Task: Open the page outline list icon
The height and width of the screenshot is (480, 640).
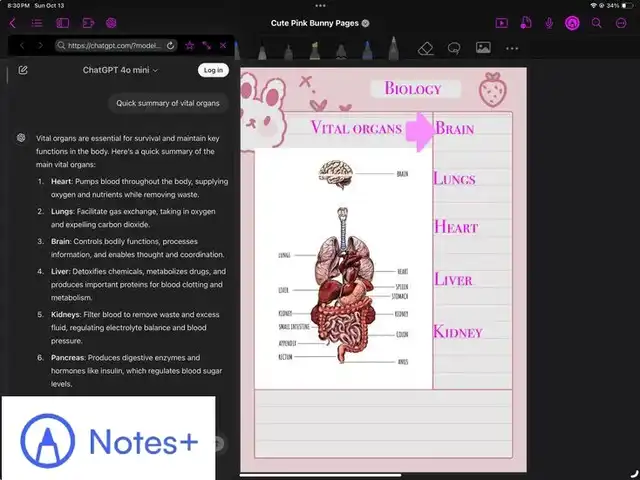Action: (x=36, y=22)
